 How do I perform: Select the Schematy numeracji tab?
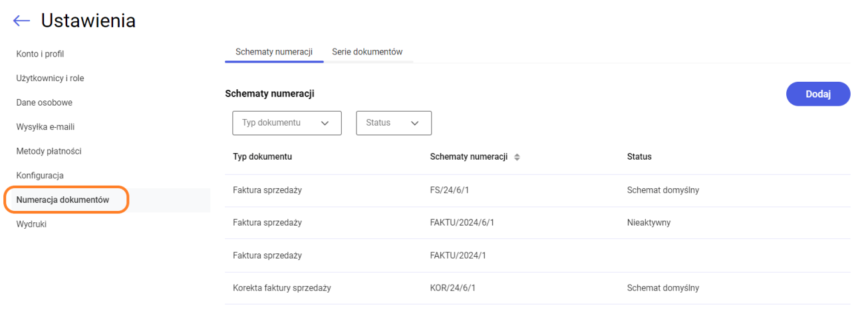coord(274,52)
